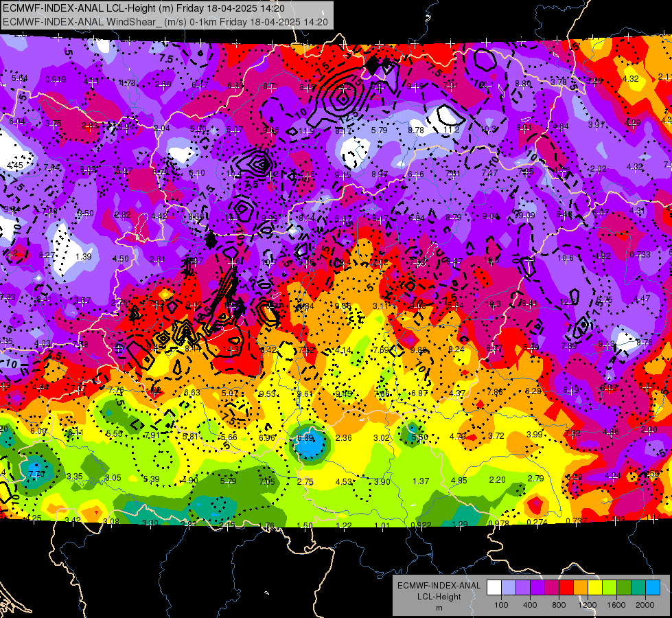Click map value '4.14'

pyautogui.click(x=343, y=350)
